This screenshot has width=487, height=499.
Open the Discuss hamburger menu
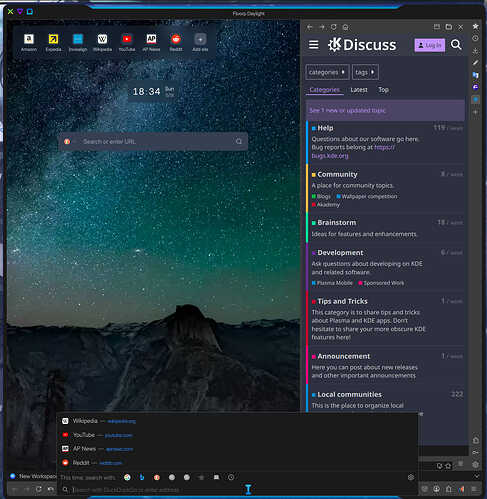(x=314, y=45)
